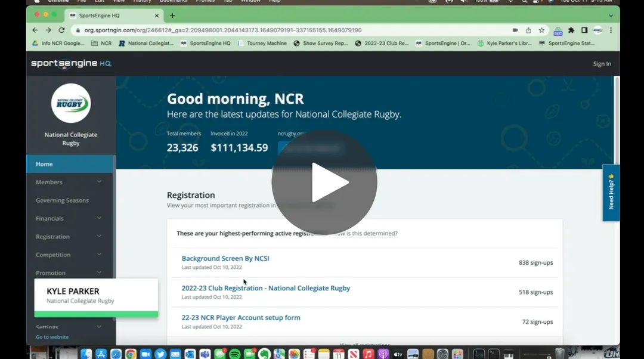Screen dimensions: 644x359
Task: Click Chrome's forward arrow
Action: pos(48,30)
